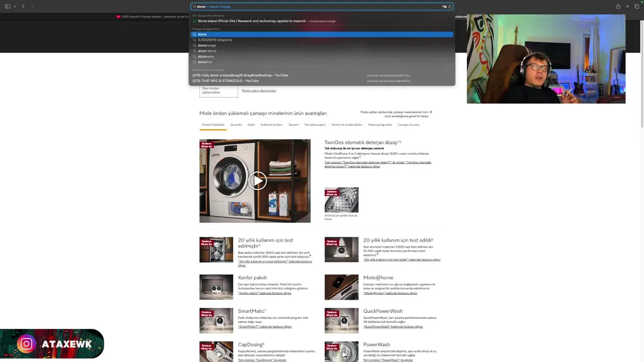Click the translate icon in address bar
This screenshot has width=644, height=362.
coord(444,7)
